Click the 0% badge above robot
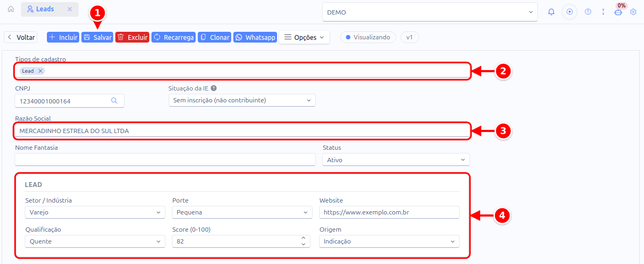The height and width of the screenshot is (264, 644). (621, 5)
